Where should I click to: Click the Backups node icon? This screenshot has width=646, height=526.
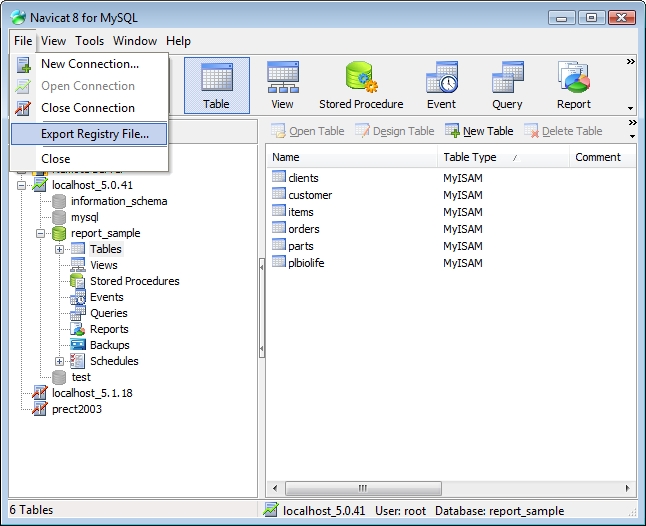[78, 345]
